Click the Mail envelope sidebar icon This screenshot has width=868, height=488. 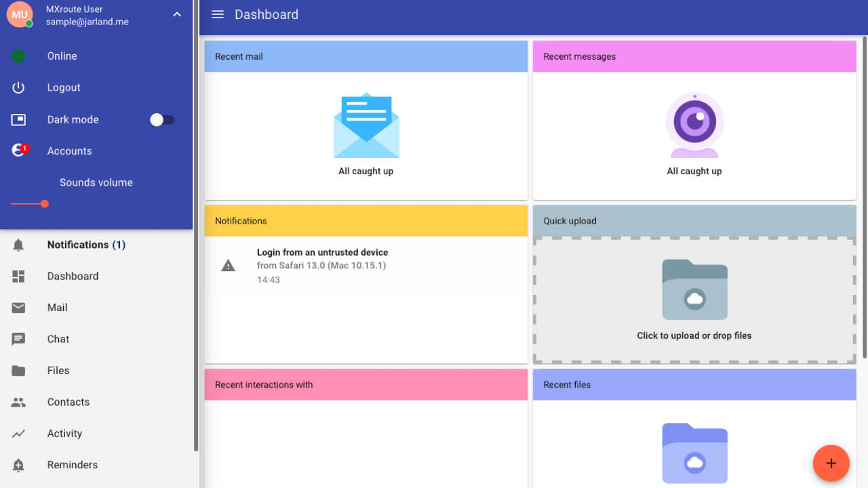pyautogui.click(x=18, y=308)
